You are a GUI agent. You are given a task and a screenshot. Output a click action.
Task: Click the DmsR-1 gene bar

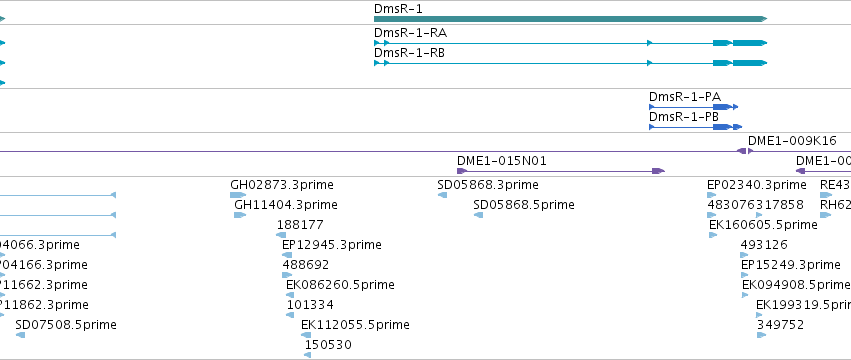coord(570,19)
